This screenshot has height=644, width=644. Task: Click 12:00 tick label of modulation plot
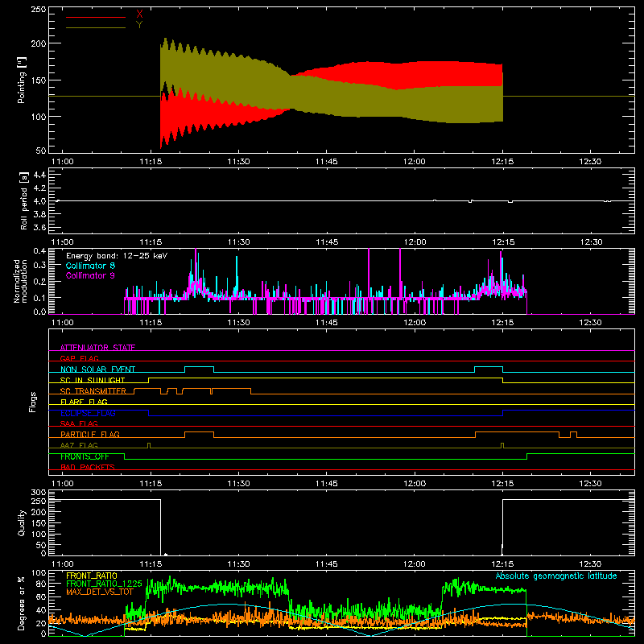coord(415,323)
